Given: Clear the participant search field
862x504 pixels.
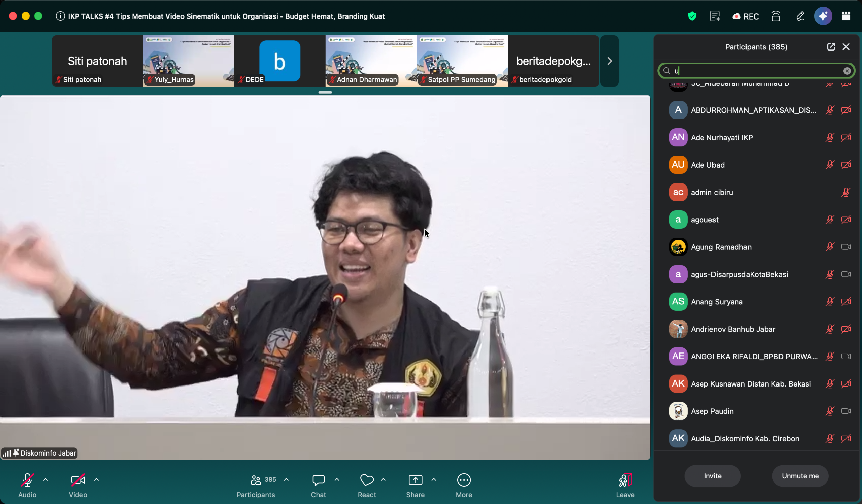Looking at the screenshot, I should [847, 71].
